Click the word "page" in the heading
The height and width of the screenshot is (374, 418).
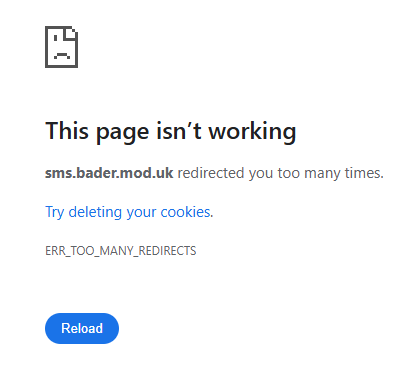tap(123, 133)
